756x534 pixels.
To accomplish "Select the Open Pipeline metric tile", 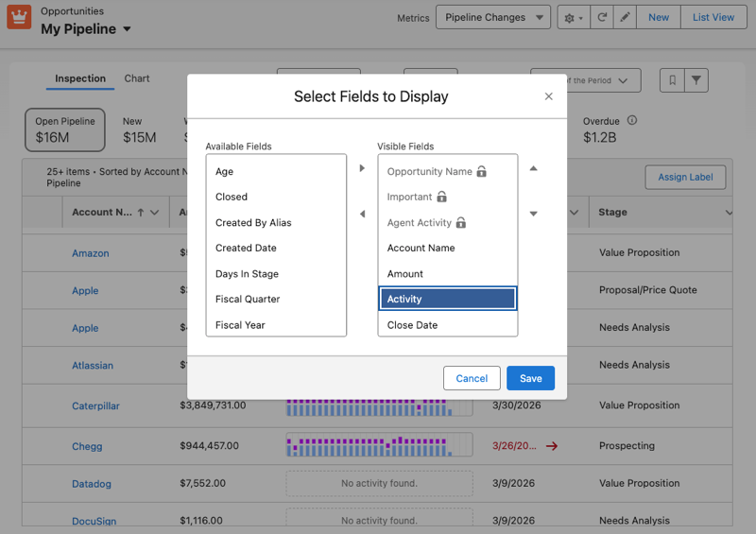I will pos(65,129).
